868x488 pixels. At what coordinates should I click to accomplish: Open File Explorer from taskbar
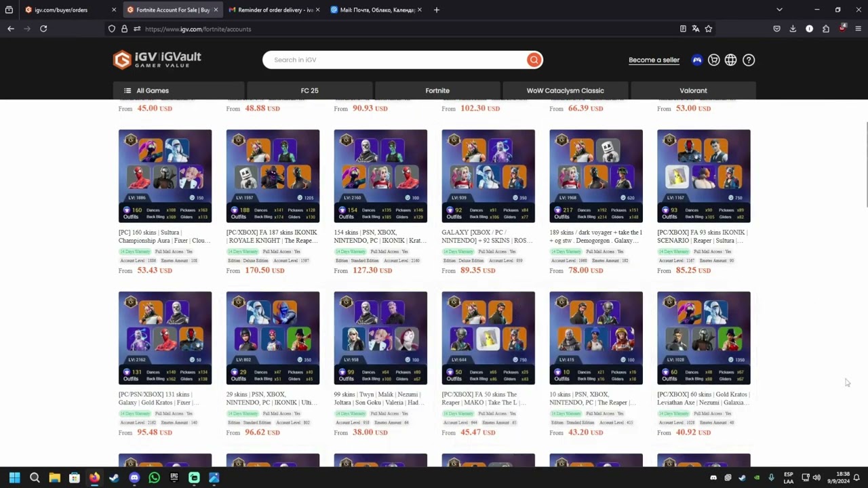(54, 478)
